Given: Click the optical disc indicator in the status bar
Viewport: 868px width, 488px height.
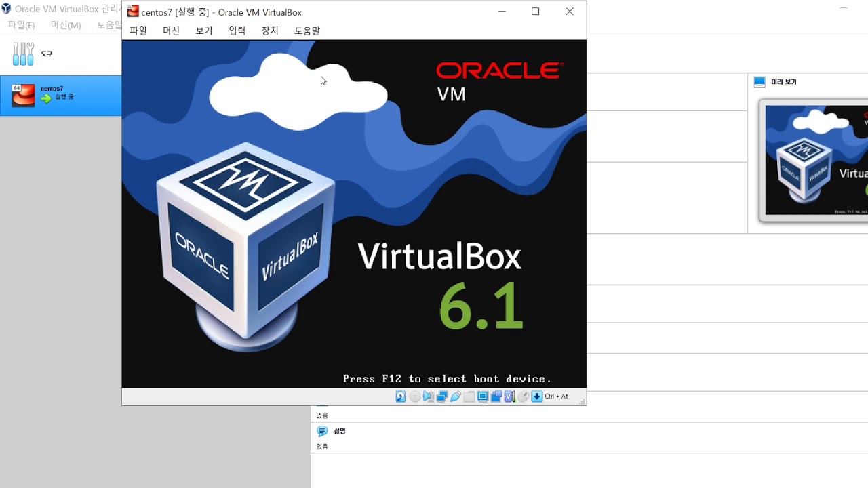Looking at the screenshot, I should 415,396.
